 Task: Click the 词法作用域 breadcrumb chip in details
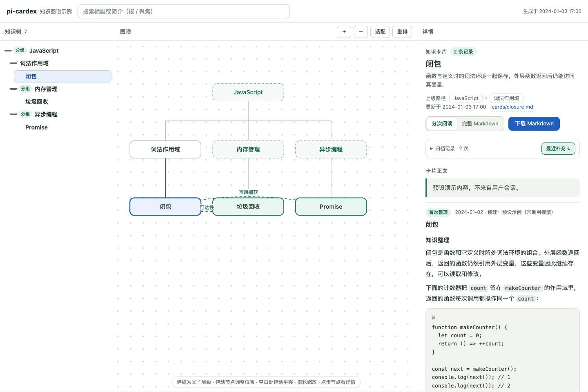(506, 98)
